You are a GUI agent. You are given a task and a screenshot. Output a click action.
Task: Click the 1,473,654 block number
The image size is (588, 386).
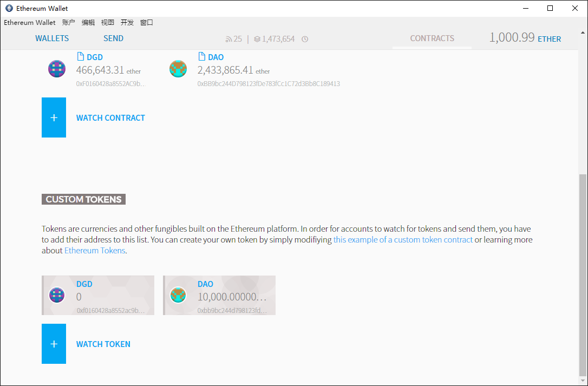tap(278, 39)
